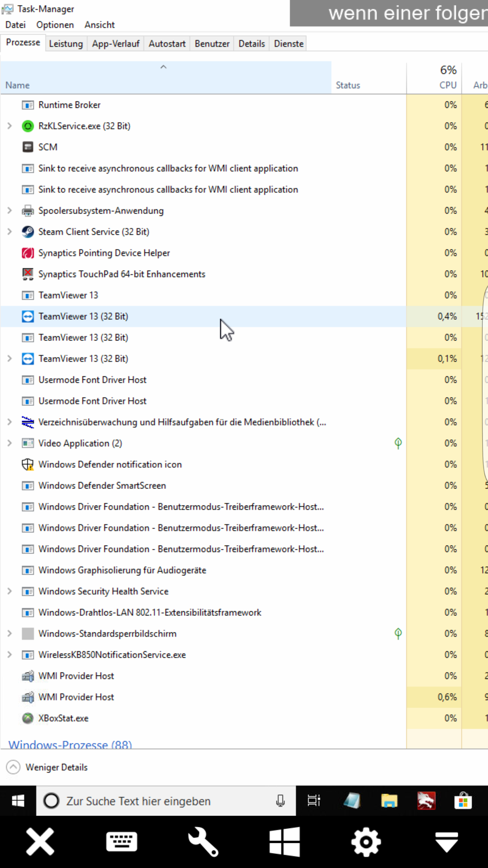This screenshot has width=488, height=868.
Task: Select Windows Graphisolierung für Audiogeräte row
Action: (244, 570)
